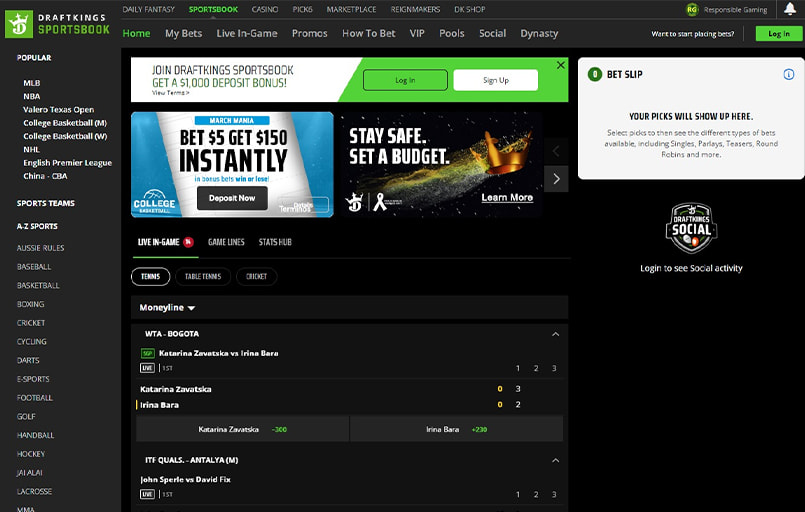The height and width of the screenshot is (512, 805).
Task: Open the notifications bell
Action: click(790, 9)
